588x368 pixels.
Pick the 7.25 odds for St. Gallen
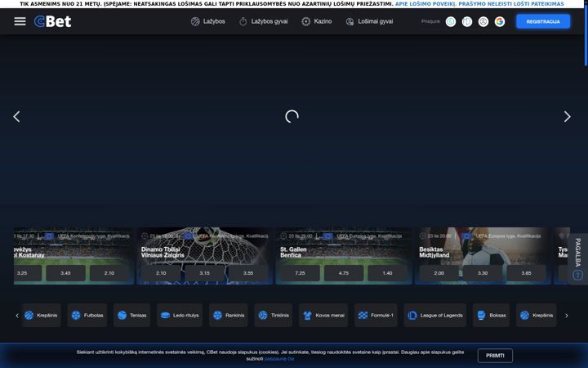(x=300, y=273)
